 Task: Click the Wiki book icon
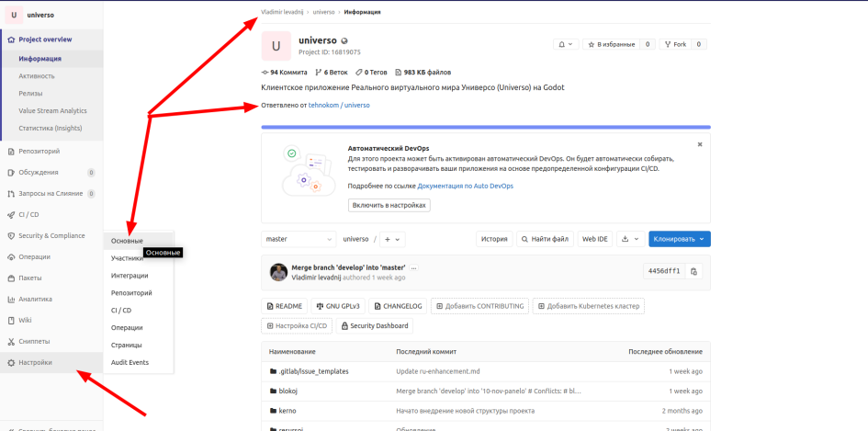click(x=11, y=320)
